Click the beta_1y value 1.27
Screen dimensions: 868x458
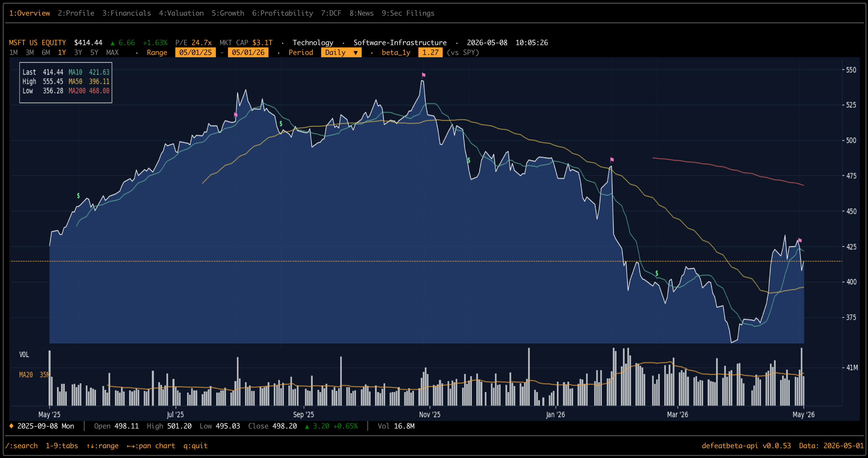430,53
